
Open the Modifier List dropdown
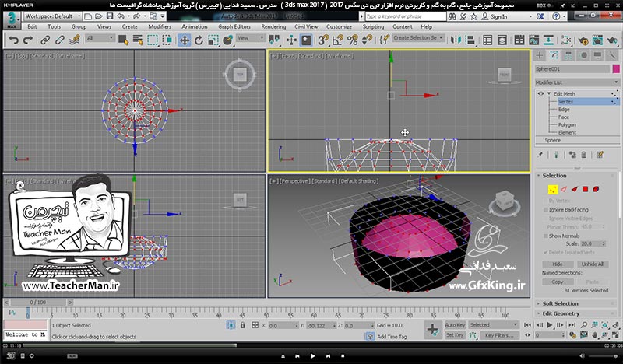577,82
